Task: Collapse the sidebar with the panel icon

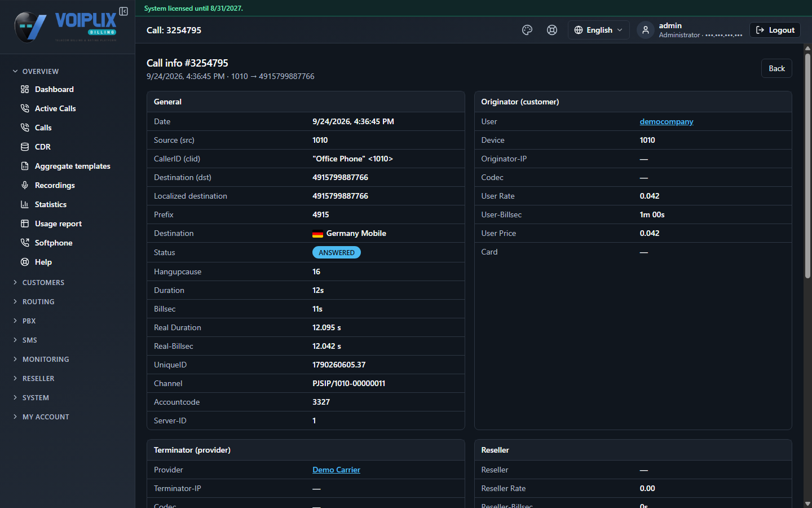Action: pyautogui.click(x=123, y=11)
